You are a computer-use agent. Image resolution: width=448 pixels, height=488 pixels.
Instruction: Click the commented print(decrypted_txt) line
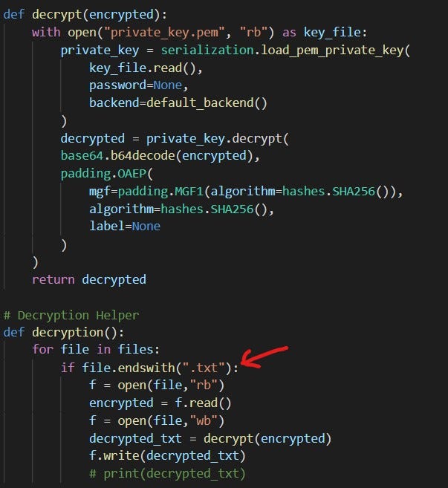[x=167, y=474]
